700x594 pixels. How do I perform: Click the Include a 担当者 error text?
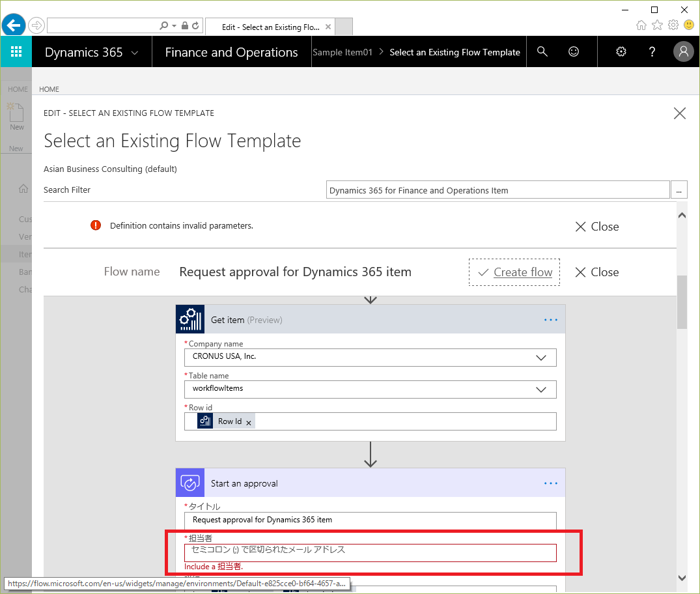coord(214,566)
